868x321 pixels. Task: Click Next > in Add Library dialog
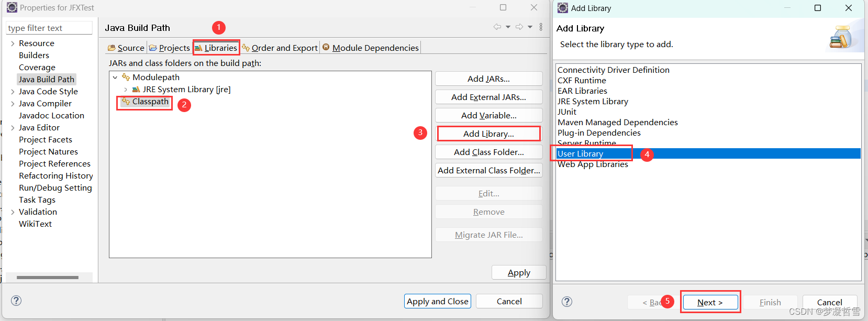click(710, 302)
